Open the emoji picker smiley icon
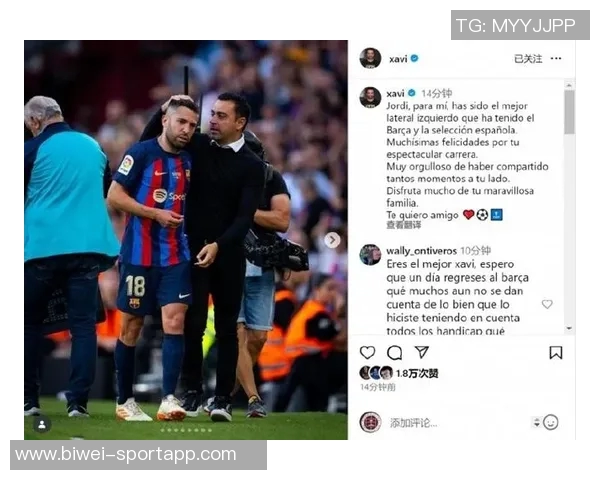 (x=550, y=422)
